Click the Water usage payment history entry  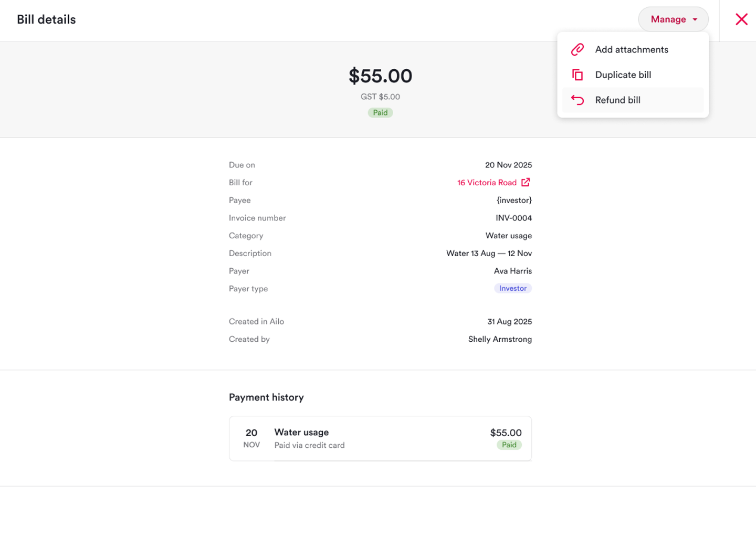point(380,438)
